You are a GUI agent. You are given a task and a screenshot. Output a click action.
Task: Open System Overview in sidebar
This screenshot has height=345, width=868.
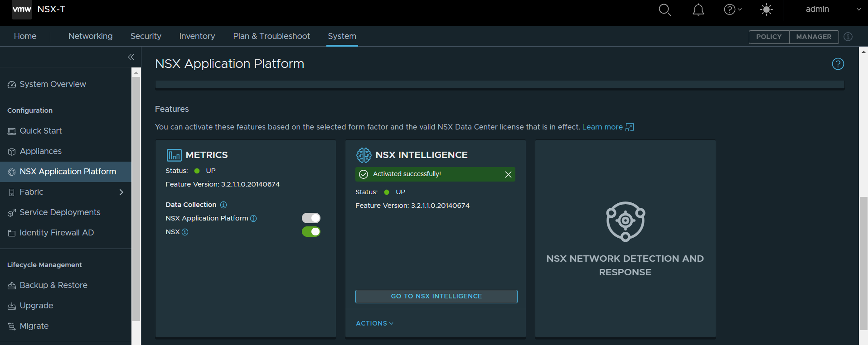tap(53, 84)
